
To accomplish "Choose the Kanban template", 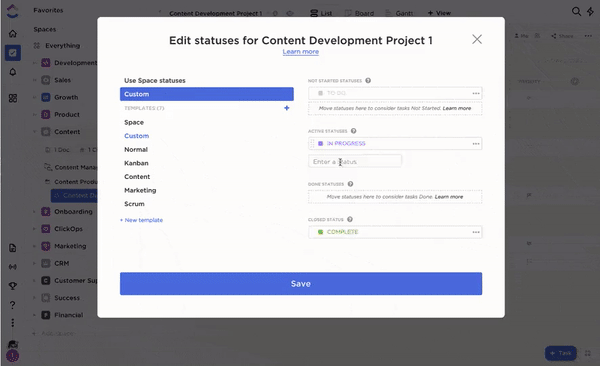I will click(x=136, y=163).
